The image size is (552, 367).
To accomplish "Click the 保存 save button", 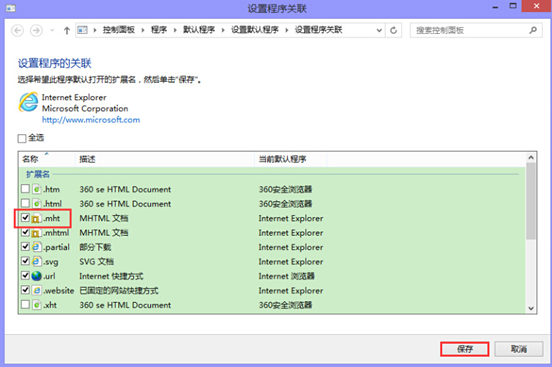I will (x=465, y=349).
